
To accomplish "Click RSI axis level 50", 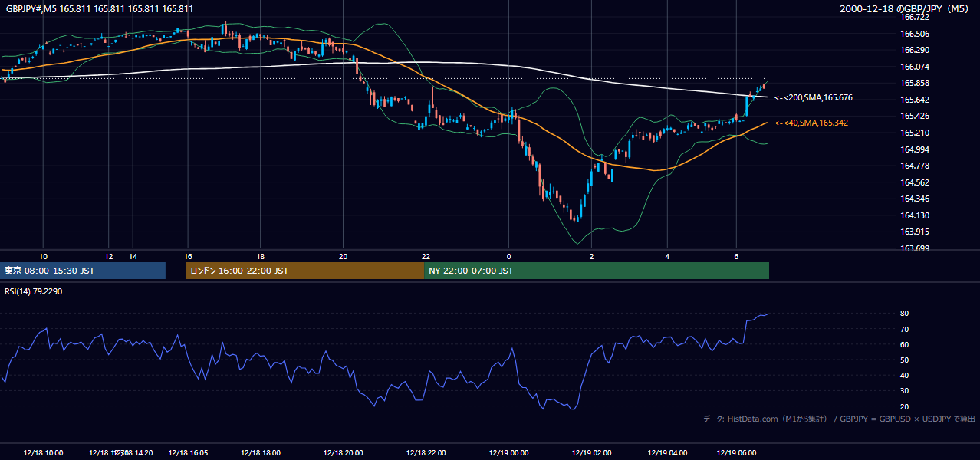I will point(905,360).
